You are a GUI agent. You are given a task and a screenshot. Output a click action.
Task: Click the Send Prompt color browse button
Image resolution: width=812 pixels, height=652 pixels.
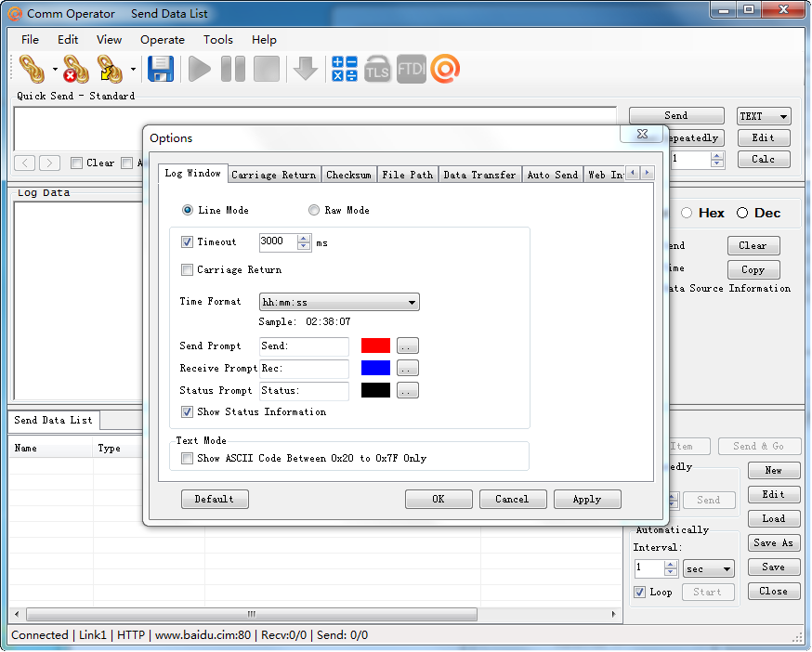[408, 346]
